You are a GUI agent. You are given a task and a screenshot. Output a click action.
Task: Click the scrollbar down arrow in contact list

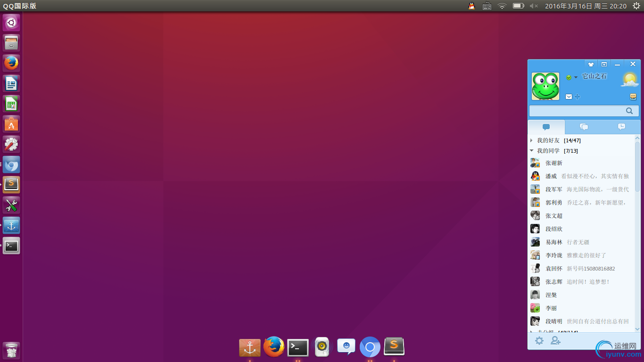[x=637, y=329]
